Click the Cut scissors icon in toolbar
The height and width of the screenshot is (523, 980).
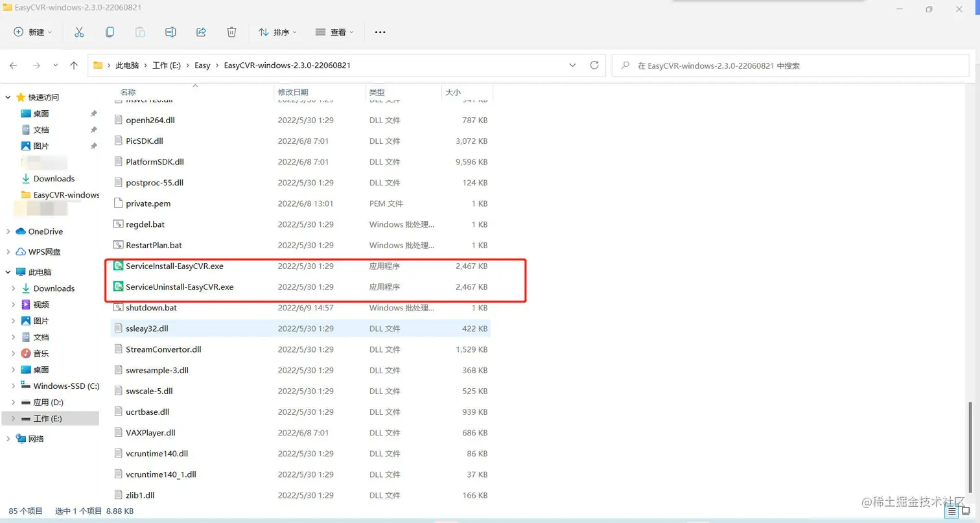pyautogui.click(x=79, y=32)
